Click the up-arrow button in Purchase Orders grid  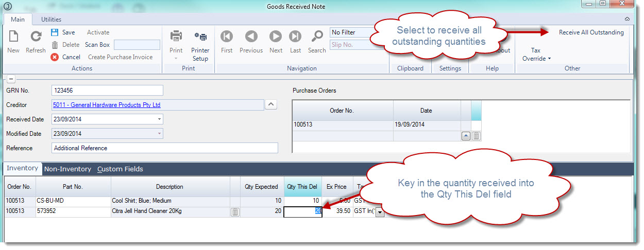click(x=466, y=136)
